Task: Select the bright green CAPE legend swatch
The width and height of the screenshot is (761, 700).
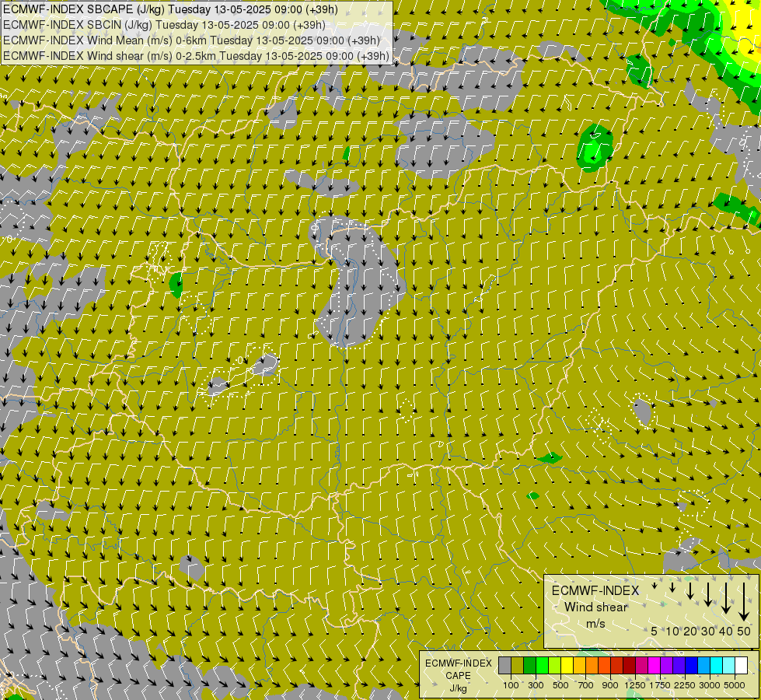Action: (x=542, y=666)
